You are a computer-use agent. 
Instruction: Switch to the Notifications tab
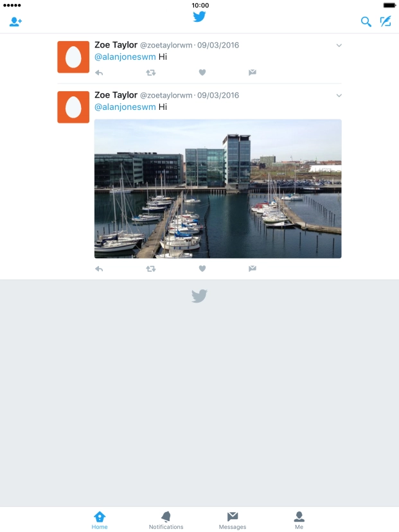coord(166,520)
